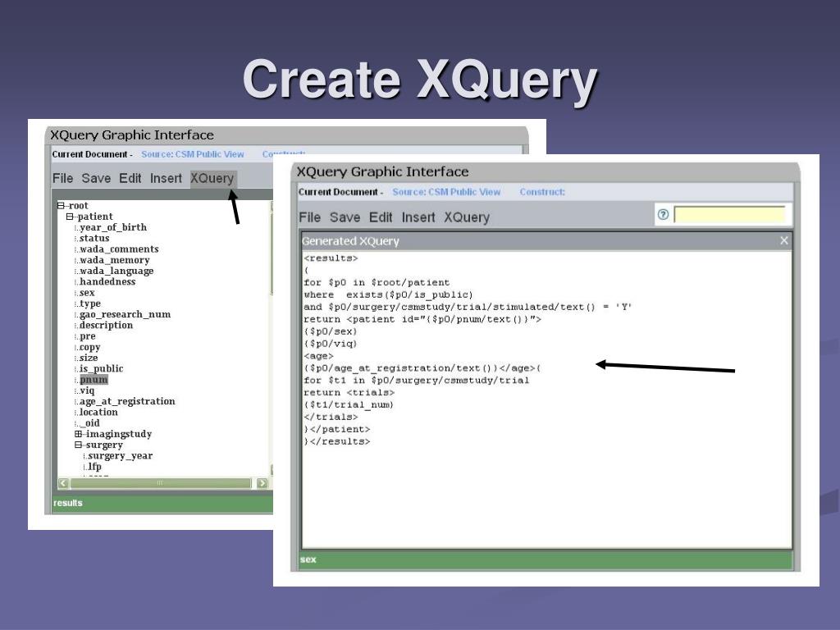Open Save menu in front window
Viewport: 840px width, 630px height.
(x=345, y=217)
